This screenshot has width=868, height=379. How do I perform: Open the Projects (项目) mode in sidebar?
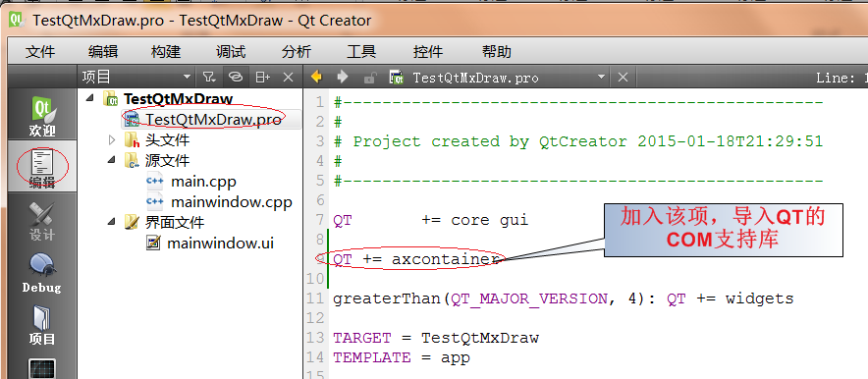(x=42, y=325)
